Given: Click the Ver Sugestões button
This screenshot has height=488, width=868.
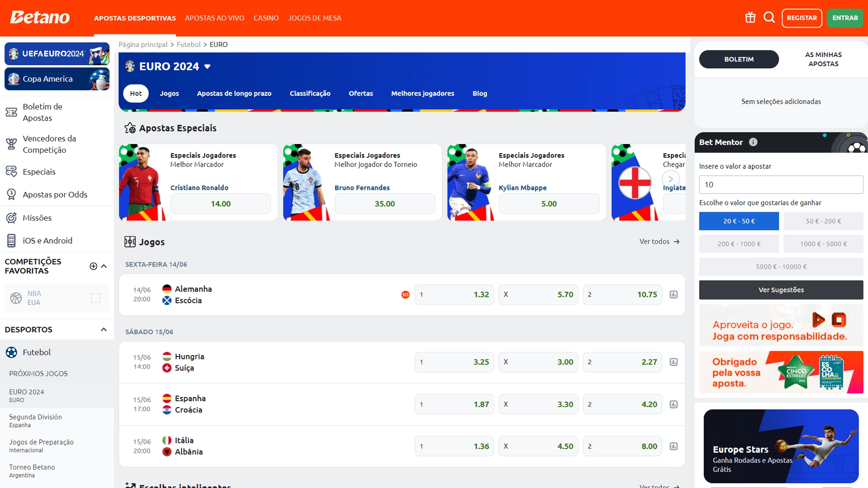Looking at the screenshot, I should point(781,290).
